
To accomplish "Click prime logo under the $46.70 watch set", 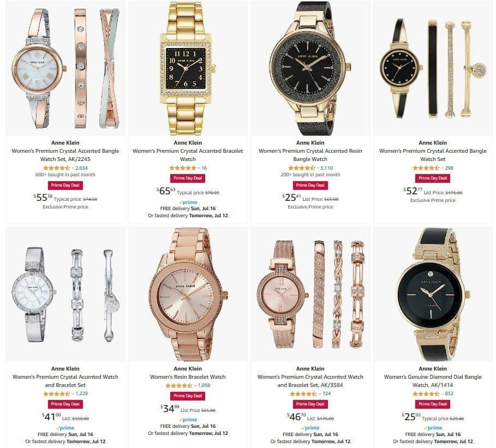I will pos(310,428).
